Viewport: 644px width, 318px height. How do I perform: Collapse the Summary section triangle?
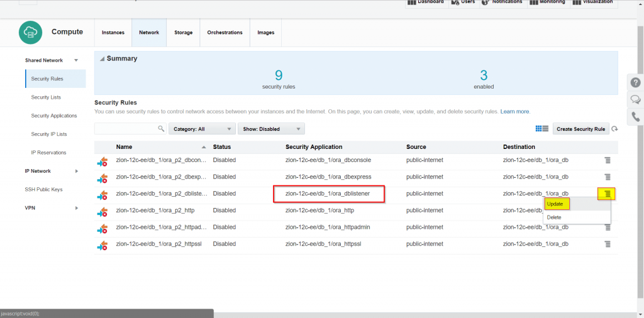pos(102,59)
